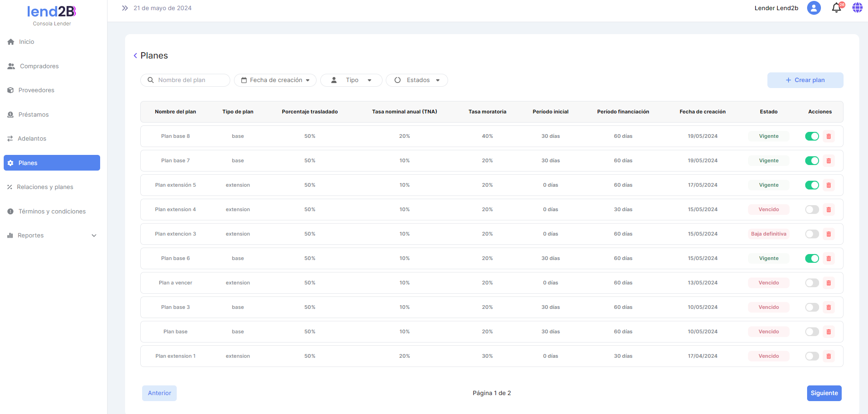Image resolution: width=868 pixels, height=414 pixels.
Task: Expand the Estados filter dropdown
Action: tap(417, 80)
